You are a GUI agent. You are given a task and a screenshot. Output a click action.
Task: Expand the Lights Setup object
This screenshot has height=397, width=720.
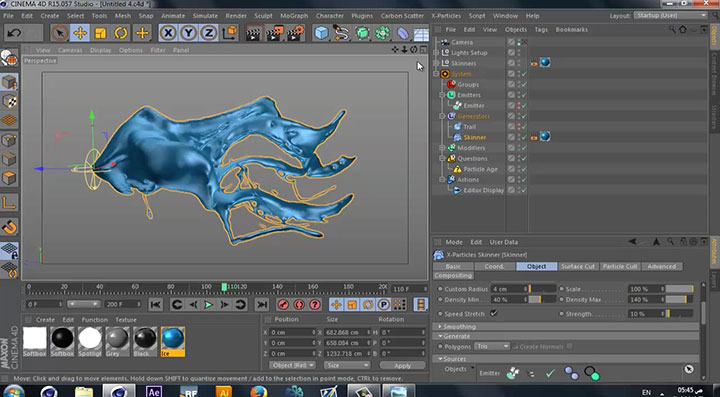point(436,52)
